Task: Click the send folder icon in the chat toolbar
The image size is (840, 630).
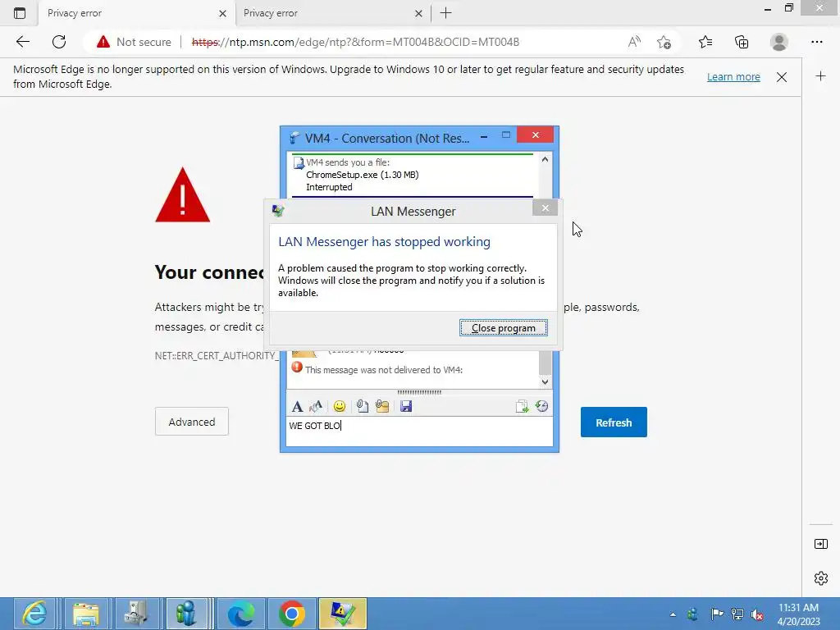Action: [x=382, y=407]
